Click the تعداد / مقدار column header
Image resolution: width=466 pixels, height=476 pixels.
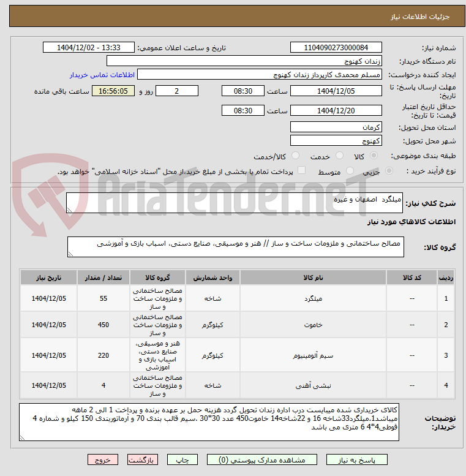click(103, 278)
